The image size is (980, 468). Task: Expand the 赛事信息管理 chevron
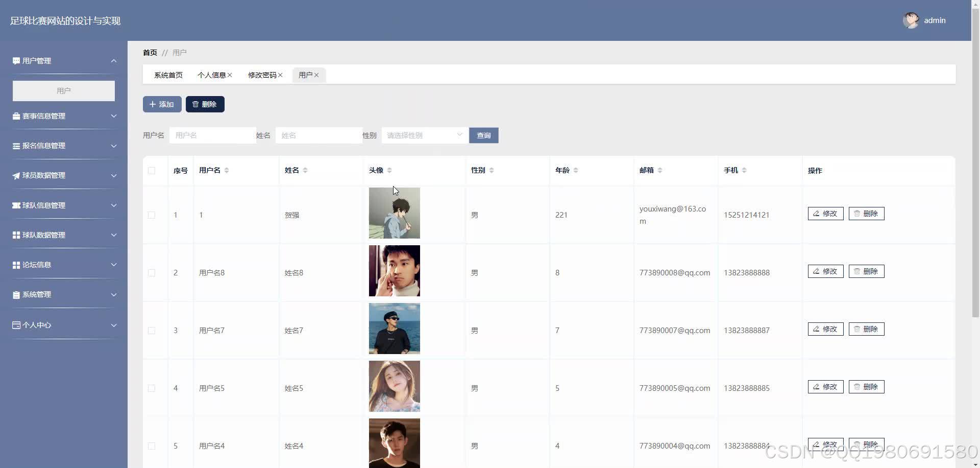click(114, 116)
